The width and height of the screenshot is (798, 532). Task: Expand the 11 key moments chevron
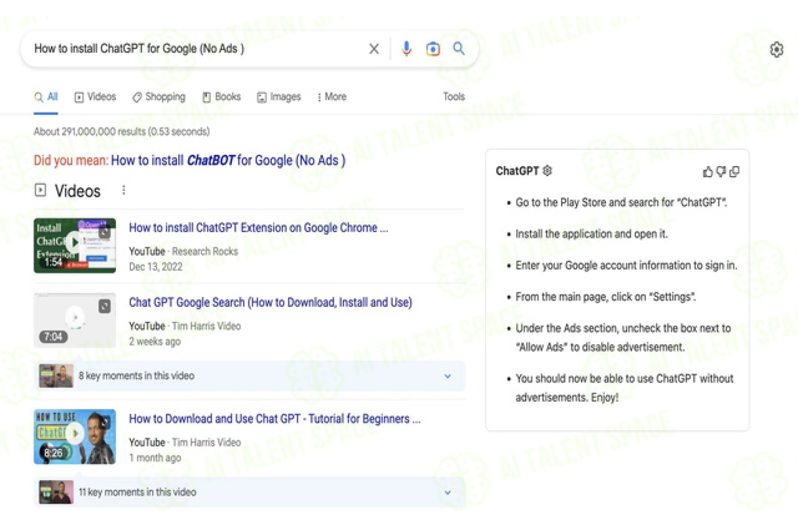(x=447, y=493)
